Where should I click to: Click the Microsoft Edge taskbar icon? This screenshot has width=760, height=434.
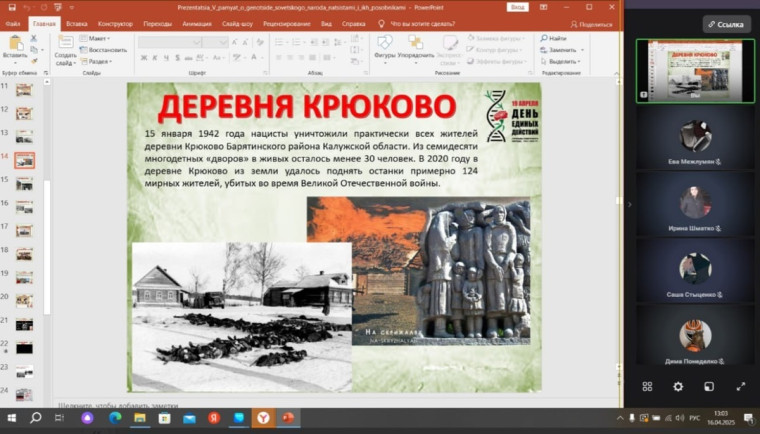coord(115,418)
